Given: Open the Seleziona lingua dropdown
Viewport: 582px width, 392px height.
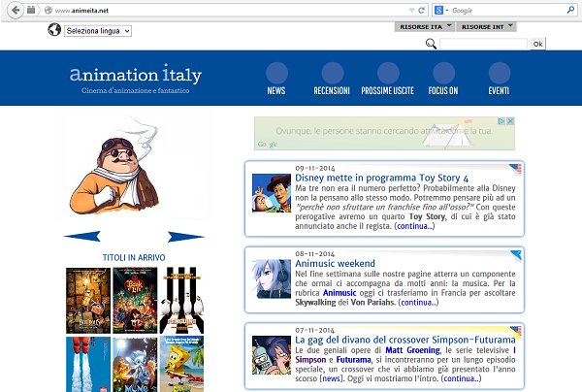Looking at the screenshot, I should pyautogui.click(x=98, y=31).
